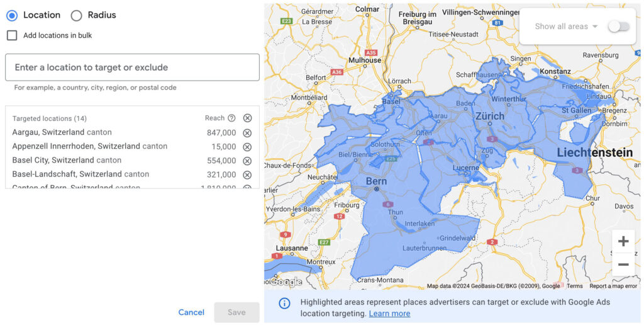This screenshot has height=325, width=644.
Task: Click the Interlaken label on the map
Action: point(419,224)
